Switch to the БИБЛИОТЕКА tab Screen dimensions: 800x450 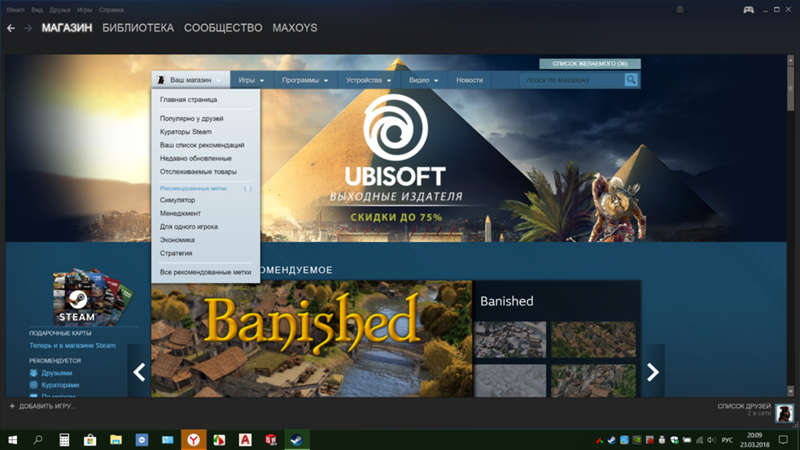[138, 28]
